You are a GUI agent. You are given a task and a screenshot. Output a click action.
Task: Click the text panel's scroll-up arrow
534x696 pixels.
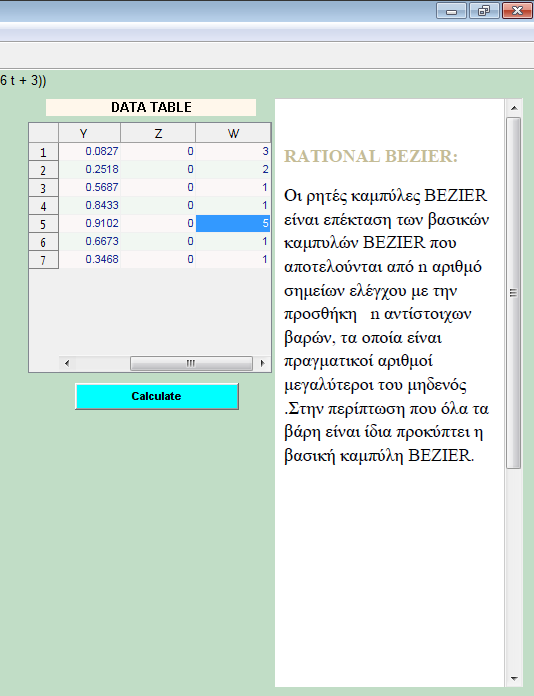[514, 108]
